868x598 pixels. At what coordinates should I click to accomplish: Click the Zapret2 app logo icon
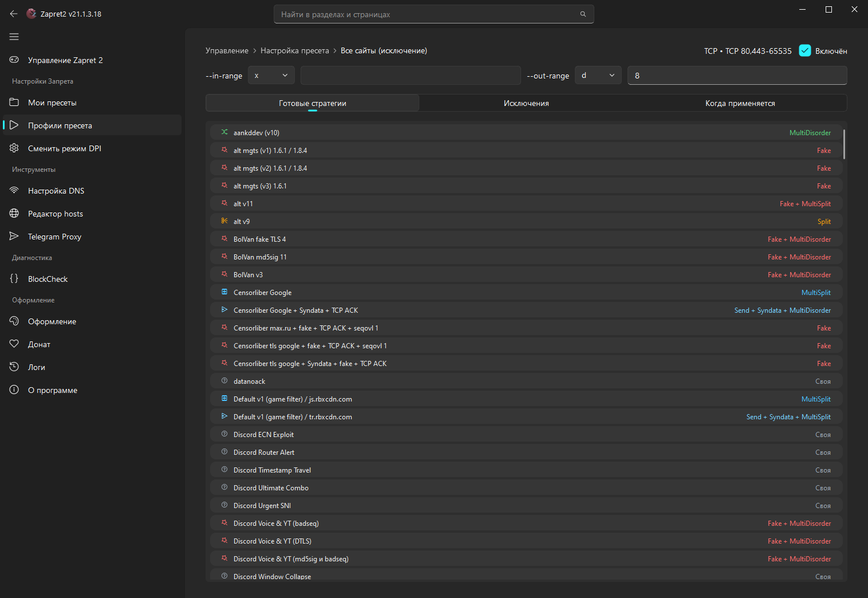point(31,14)
